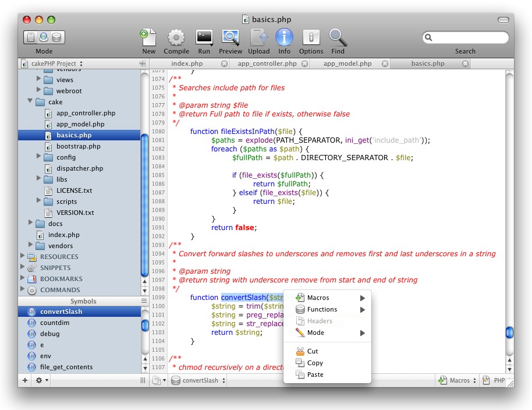Image resolution: width=532 pixels, height=410 pixels.
Task: Open the Mode submenu in context menu
Action: click(328, 333)
